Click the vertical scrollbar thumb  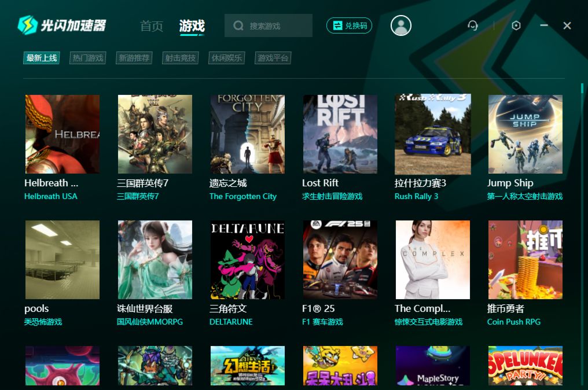pyautogui.click(x=582, y=89)
